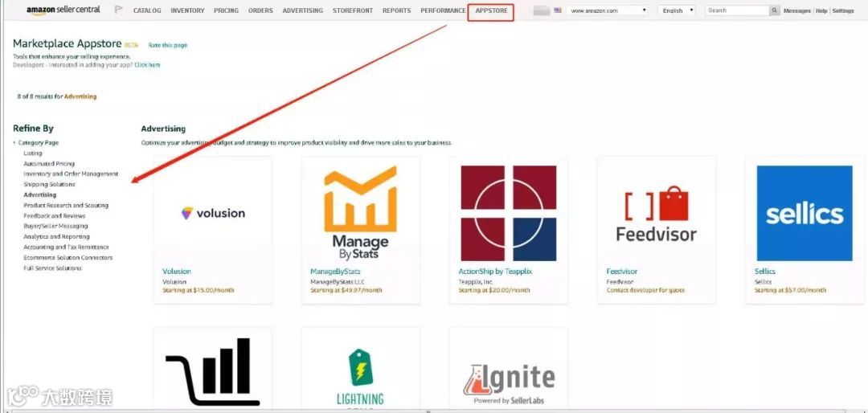Image resolution: width=868 pixels, height=413 pixels.
Task: Open the STOREFRONT menu
Action: point(353,10)
